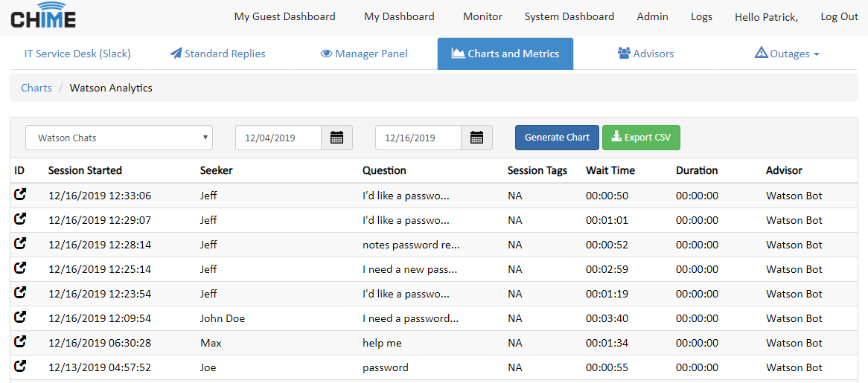Open calendar picker for start date 12/04/2019
This screenshot has height=383, width=868.
pyautogui.click(x=336, y=138)
